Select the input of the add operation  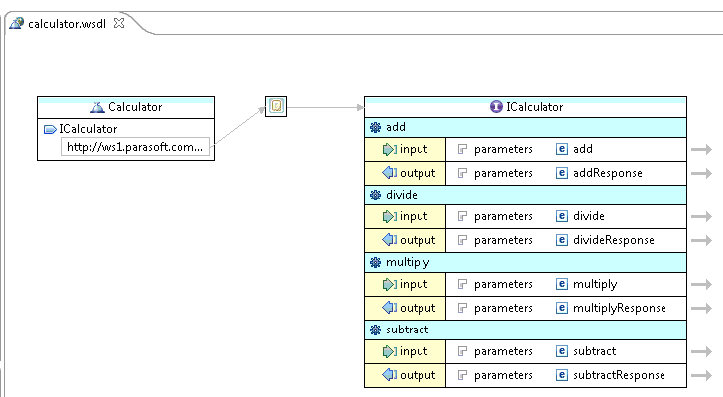pyautogui.click(x=405, y=149)
